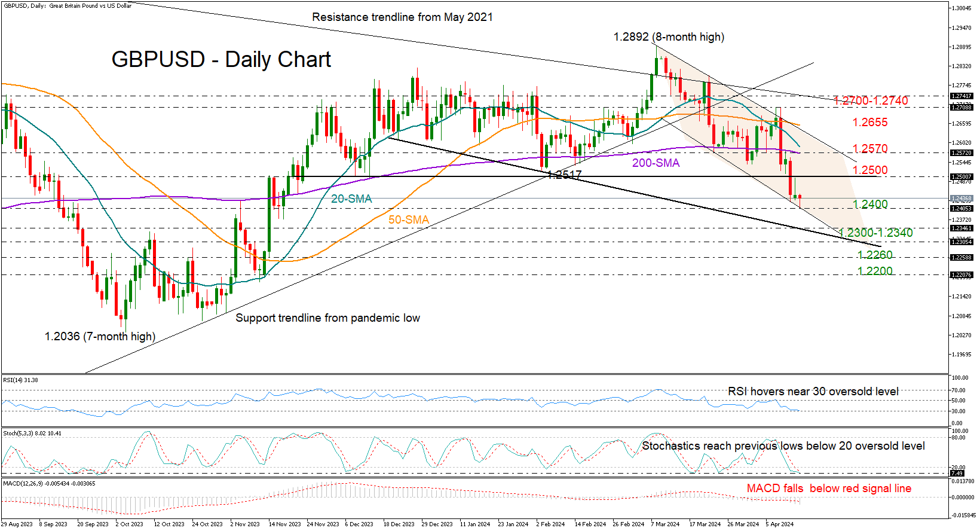Click the '1.27088' price tag on axis
The height and width of the screenshot is (531, 980).
[x=961, y=107]
